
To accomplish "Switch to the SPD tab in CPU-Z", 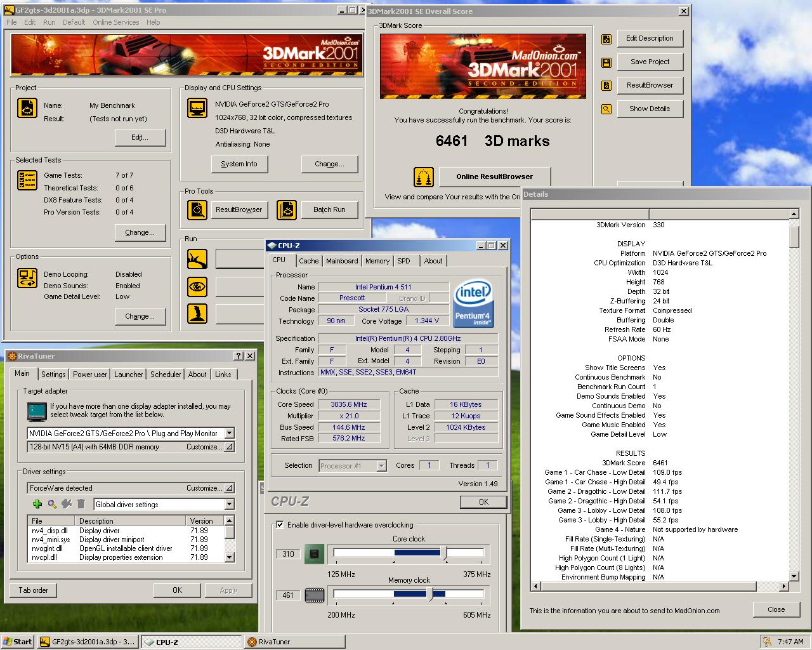I will click(x=403, y=261).
